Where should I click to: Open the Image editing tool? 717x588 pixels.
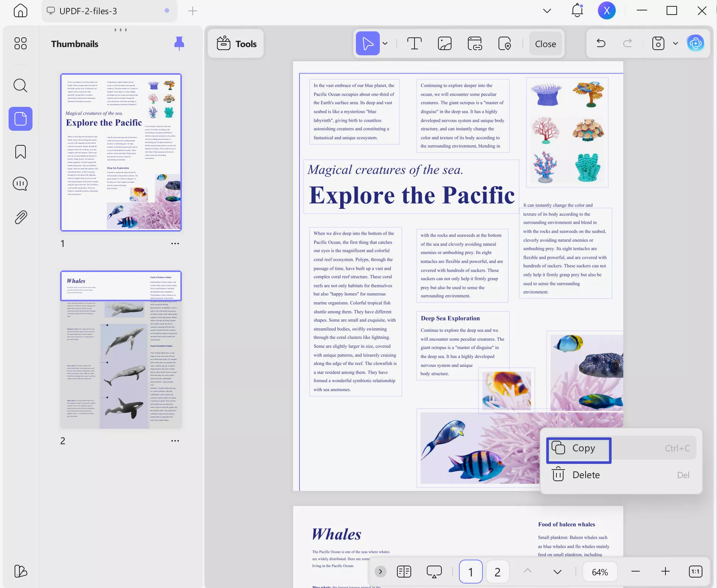click(444, 43)
